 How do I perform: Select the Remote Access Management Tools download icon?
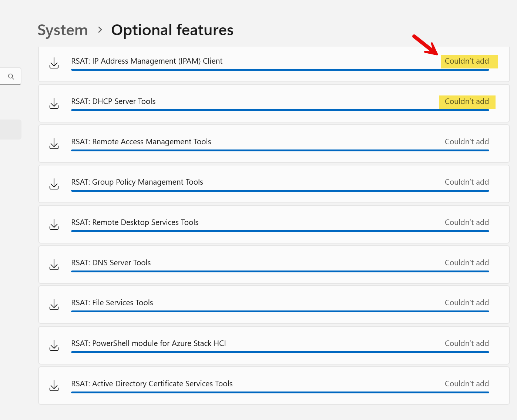54,144
